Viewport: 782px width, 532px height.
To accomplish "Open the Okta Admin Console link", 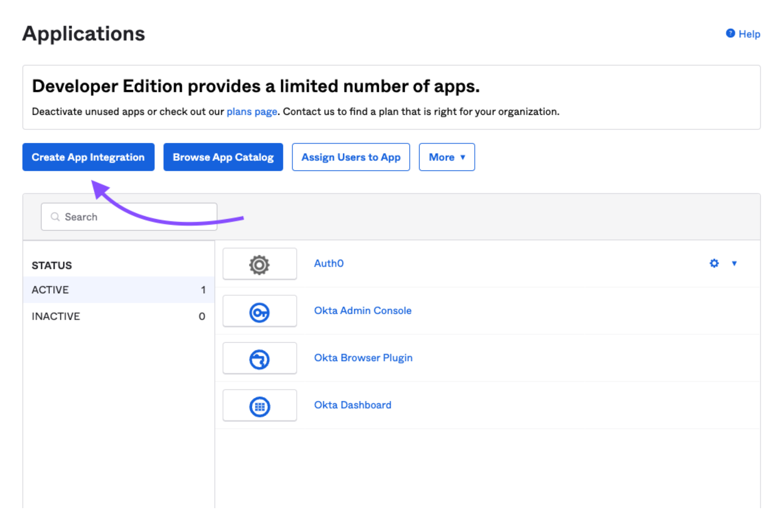I will (x=363, y=310).
